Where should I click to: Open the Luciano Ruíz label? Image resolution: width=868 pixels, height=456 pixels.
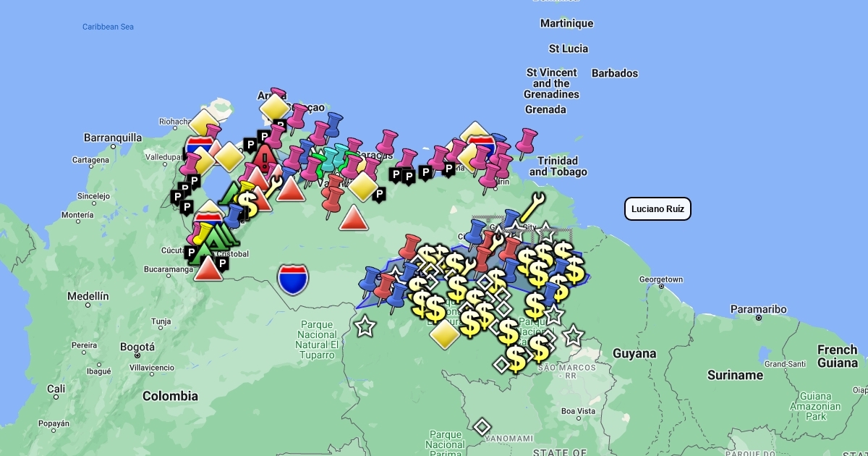pyautogui.click(x=658, y=209)
